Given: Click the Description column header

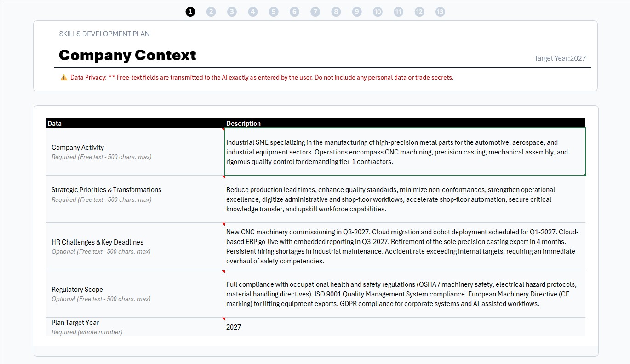Looking at the screenshot, I should pos(405,123).
